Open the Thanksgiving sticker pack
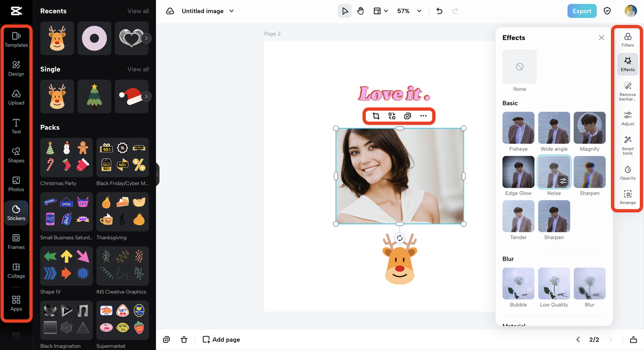The image size is (644, 350). 123,212
